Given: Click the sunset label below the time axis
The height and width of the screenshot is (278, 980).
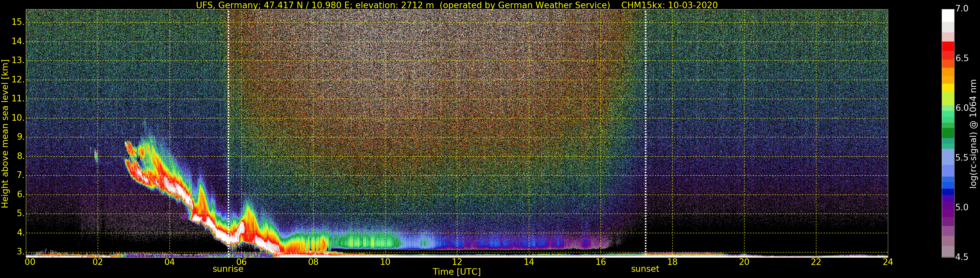Looking at the screenshot, I should (x=645, y=269).
